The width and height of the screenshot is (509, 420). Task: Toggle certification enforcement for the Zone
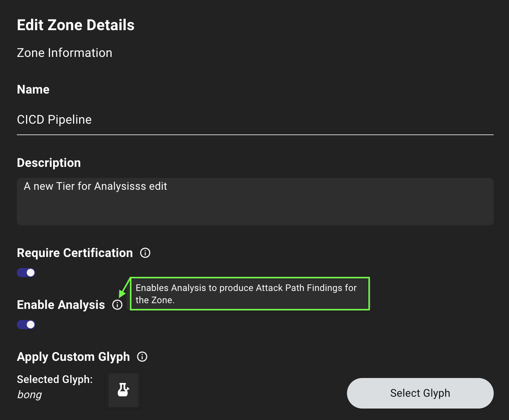tap(26, 272)
